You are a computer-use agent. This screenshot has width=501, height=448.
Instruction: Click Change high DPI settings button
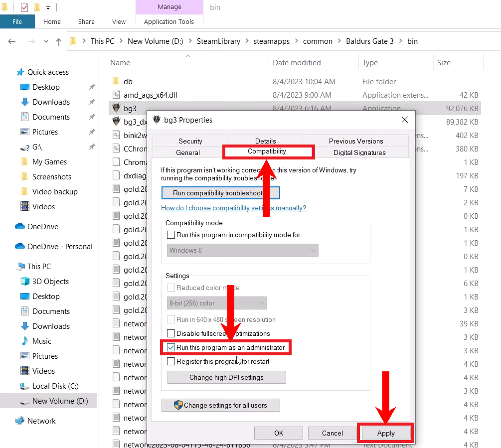click(226, 377)
